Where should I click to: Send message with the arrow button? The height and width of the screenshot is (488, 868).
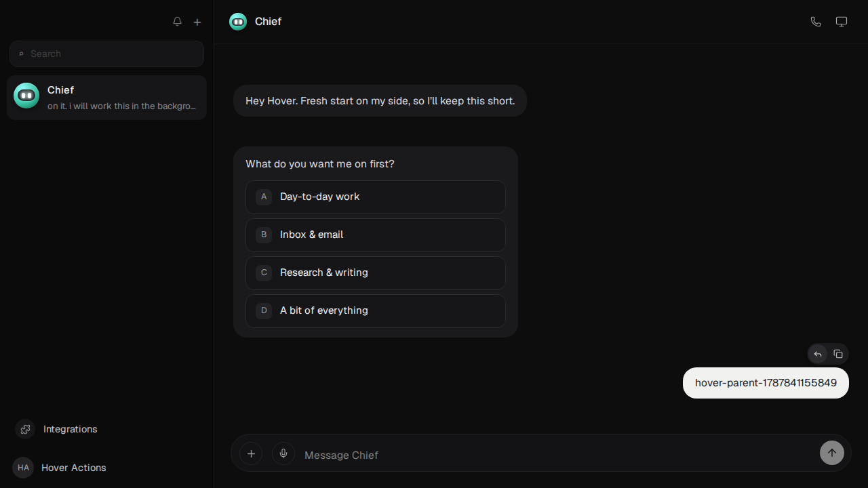[x=832, y=453]
